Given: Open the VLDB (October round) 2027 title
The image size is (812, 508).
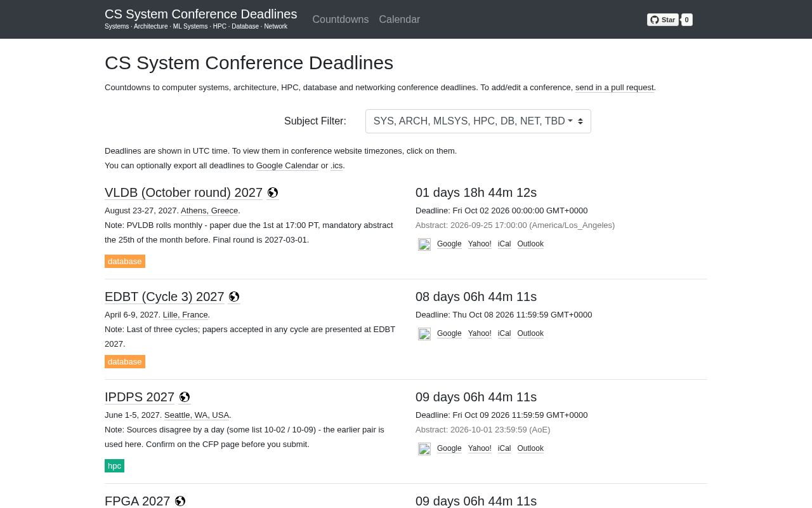Looking at the screenshot, I should coord(183,192).
